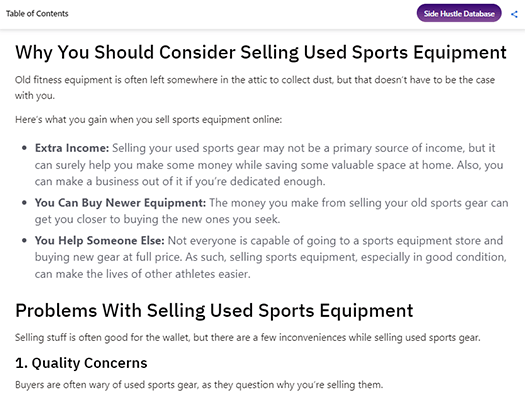Click the third bullet point marker
Image resolution: width=525 pixels, height=400 pixels.
point(24,240)
